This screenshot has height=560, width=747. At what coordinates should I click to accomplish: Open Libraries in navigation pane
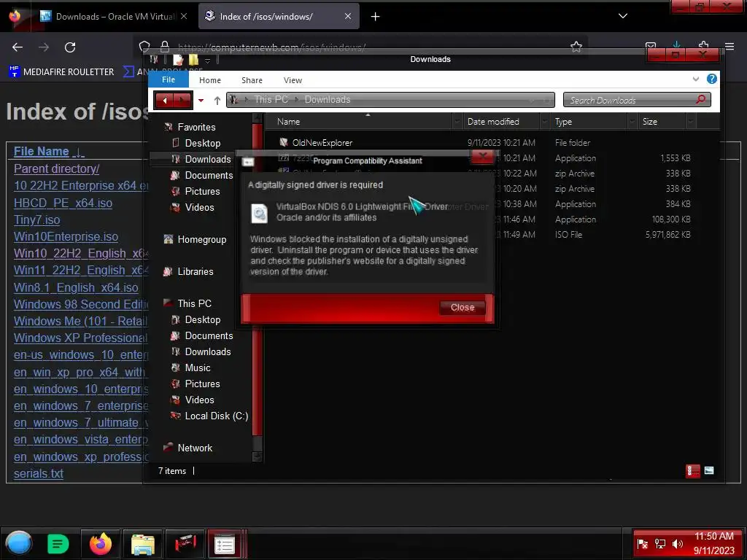(196, 271)
